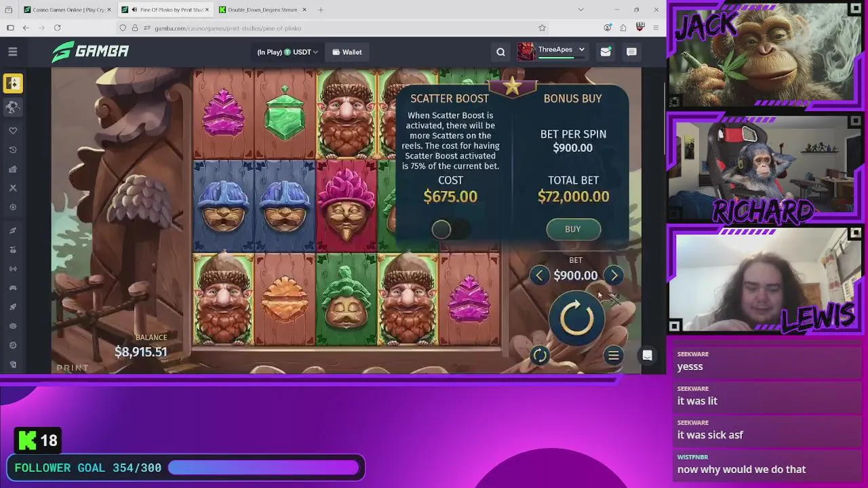
Task: Open the uBlock shield extension icon
Action: coord(639,28)
